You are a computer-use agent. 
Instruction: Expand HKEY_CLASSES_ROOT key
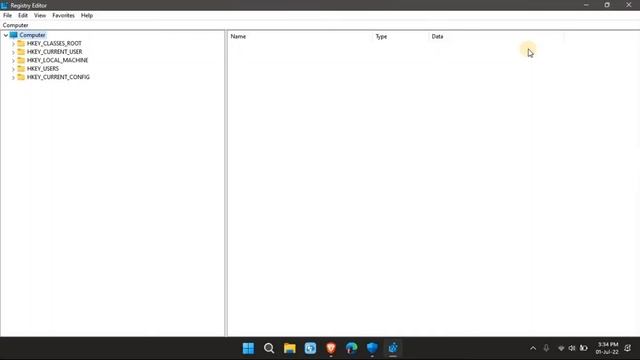tap(13, 44)
